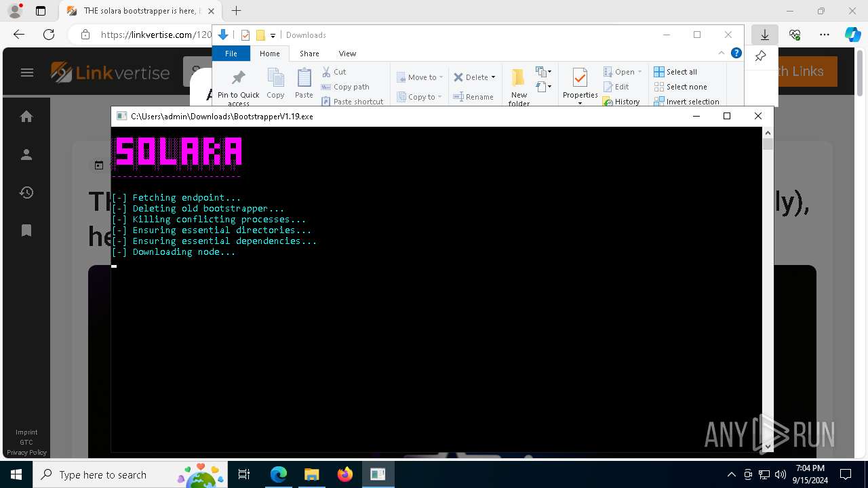Image resolution: width=868 pixels, height=488 pixels.
Task: Open the Privacy Policy link
Action: click(26, 453)
